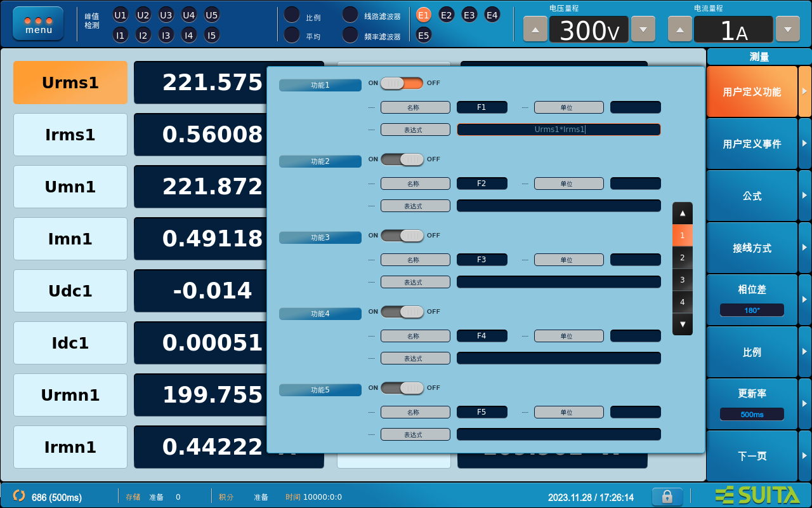
Task: Jump to page 2 in function pager
Action: tap(683, 257)
